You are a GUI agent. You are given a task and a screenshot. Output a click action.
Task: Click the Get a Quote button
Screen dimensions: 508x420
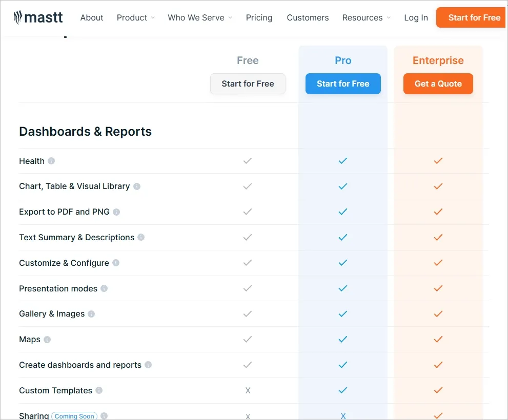pyautogui.click(x=438, y=84)
